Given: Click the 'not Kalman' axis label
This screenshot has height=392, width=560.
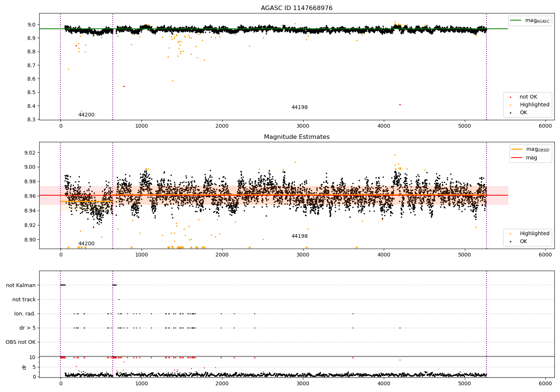Looking at the screenshot, I should pyautogui.click(x=21, y=285).
